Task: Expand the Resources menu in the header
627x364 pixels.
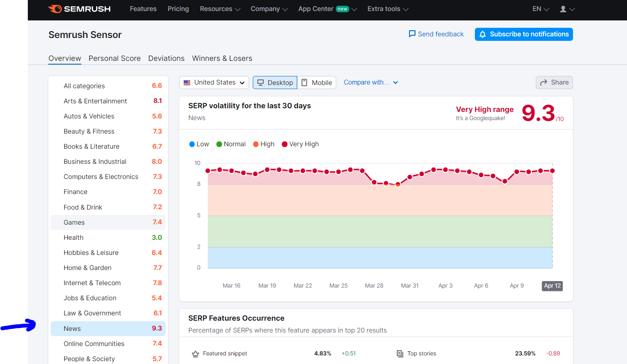Action: tap(220, 9)
